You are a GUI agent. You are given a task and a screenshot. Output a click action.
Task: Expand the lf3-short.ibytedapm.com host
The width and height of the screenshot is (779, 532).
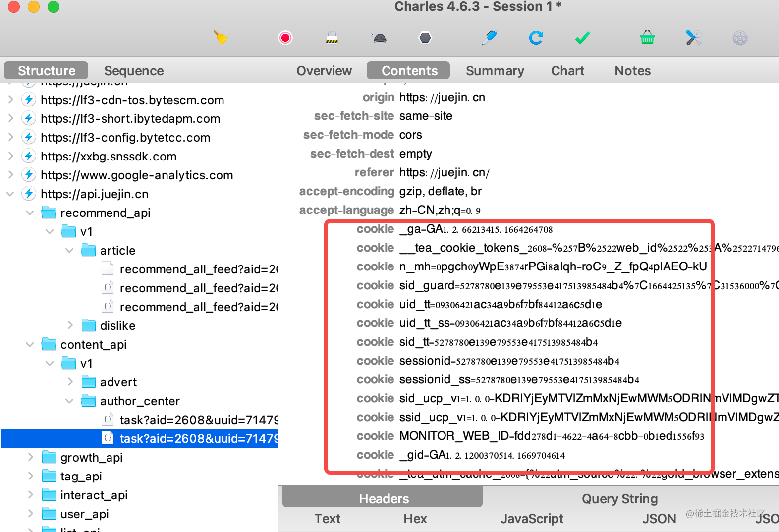click(11, 118)
